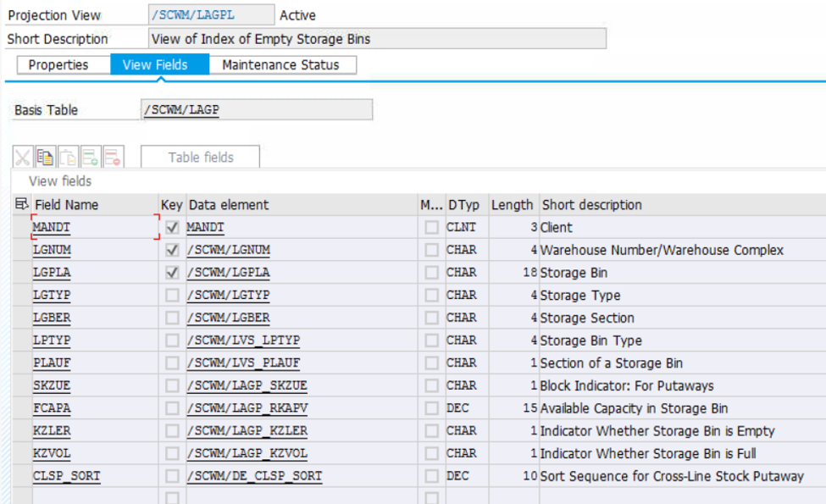Open table settings icon beside Field Name header
Screen dimensions: 826x504
pyautogui.click(x=21, y=204)
